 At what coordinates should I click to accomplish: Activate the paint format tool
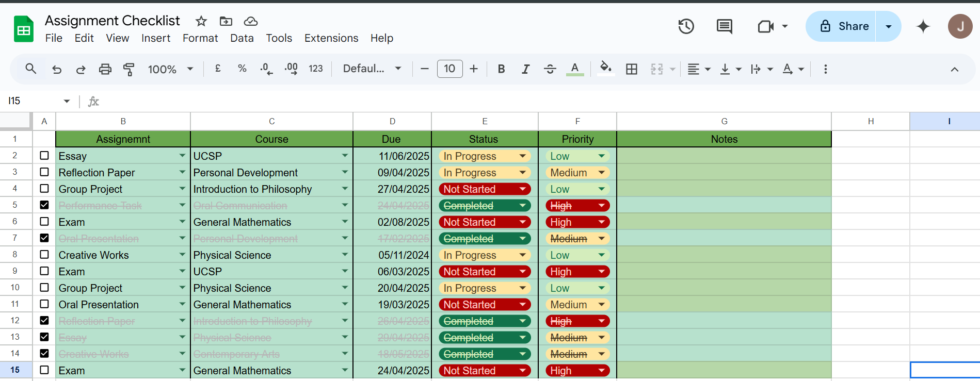pyautogui.click(x=129, y=69)
